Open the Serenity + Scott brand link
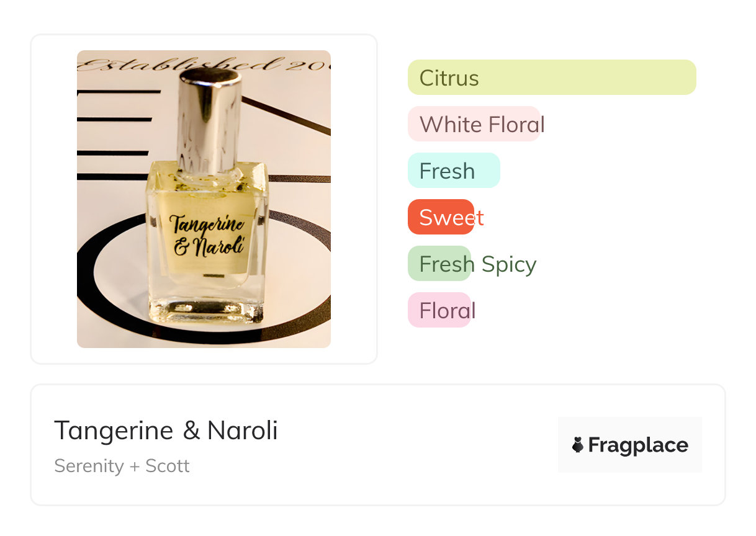 point(122,466)
